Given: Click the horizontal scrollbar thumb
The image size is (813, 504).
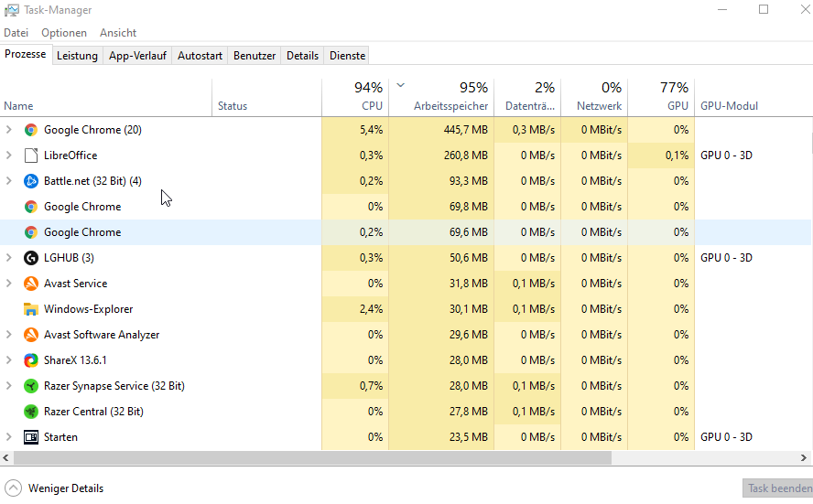Looking at the screenshot, I should 312,458.
